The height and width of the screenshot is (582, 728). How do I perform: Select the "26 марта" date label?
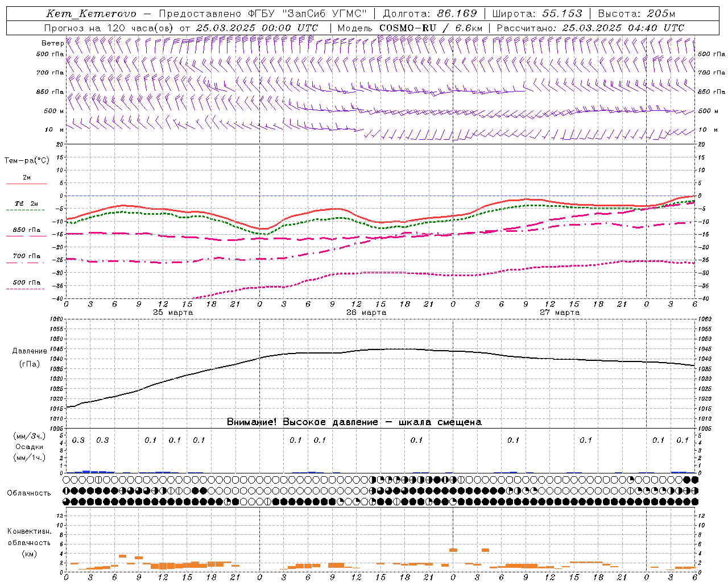click(x=366, y=313)
